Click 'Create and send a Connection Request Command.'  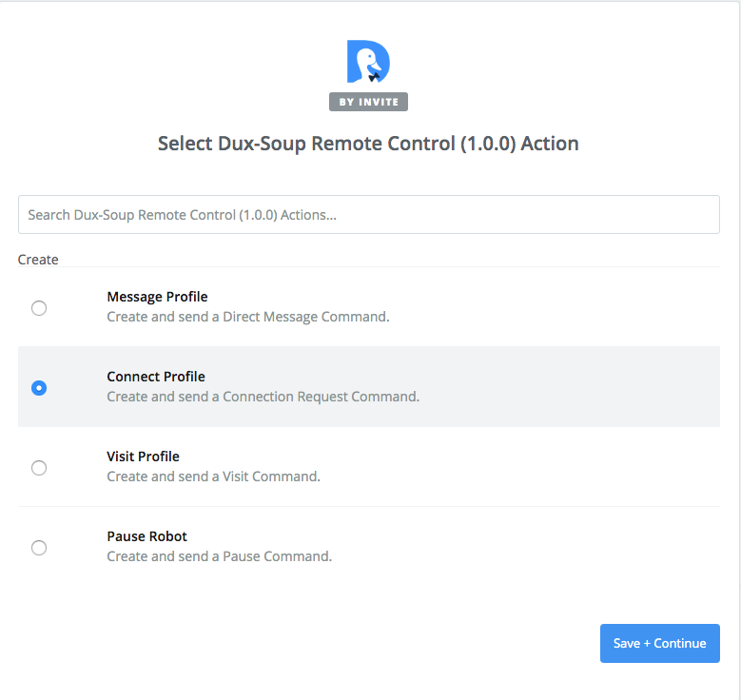[263, 397]
